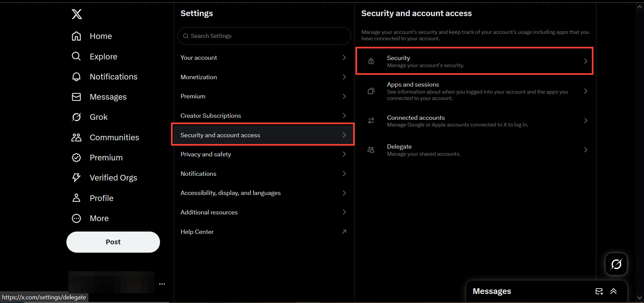The width and height of the screenshot is (644, 303).
Task: Open the Help Center link
Action: tap(197, 232)
